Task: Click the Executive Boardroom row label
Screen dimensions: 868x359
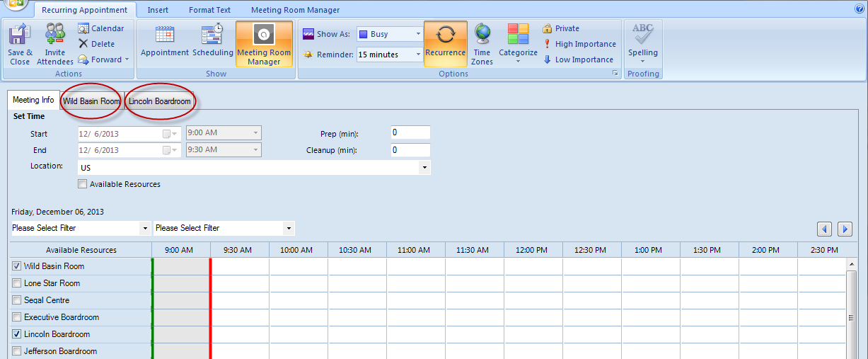Action: click(x=62, y=317)
